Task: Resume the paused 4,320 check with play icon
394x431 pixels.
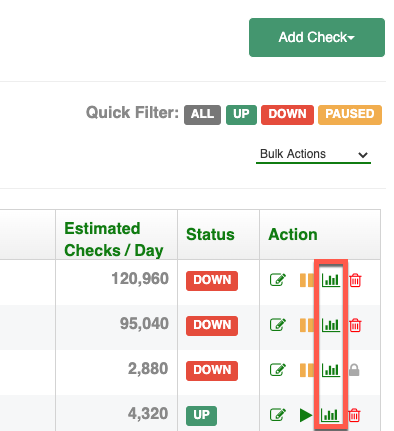Action: coord(306,415)
